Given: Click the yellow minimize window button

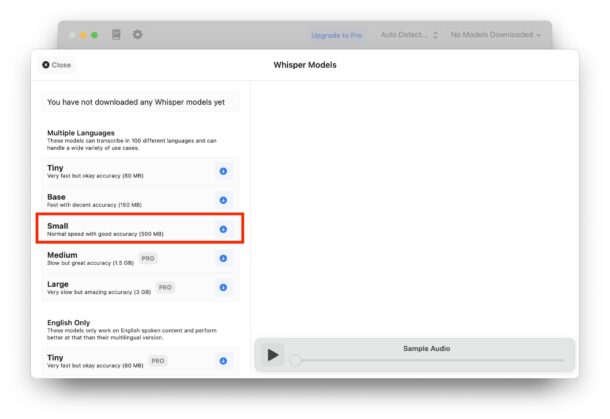Looking at the screenshot, I should pos(83,35).
